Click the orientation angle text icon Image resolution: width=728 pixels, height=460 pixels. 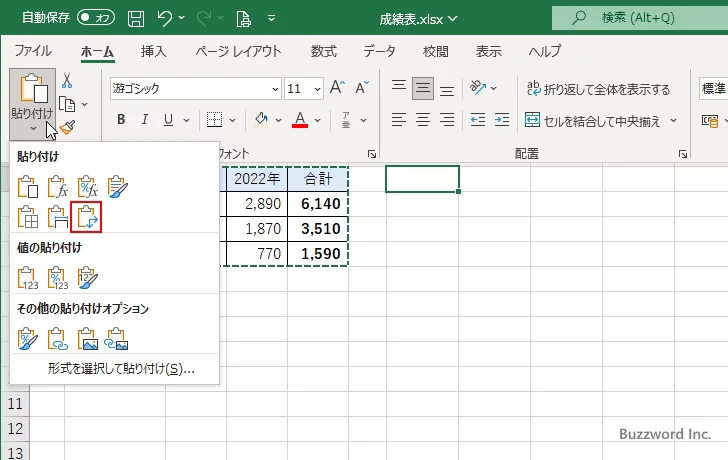(x=478, y=87)
